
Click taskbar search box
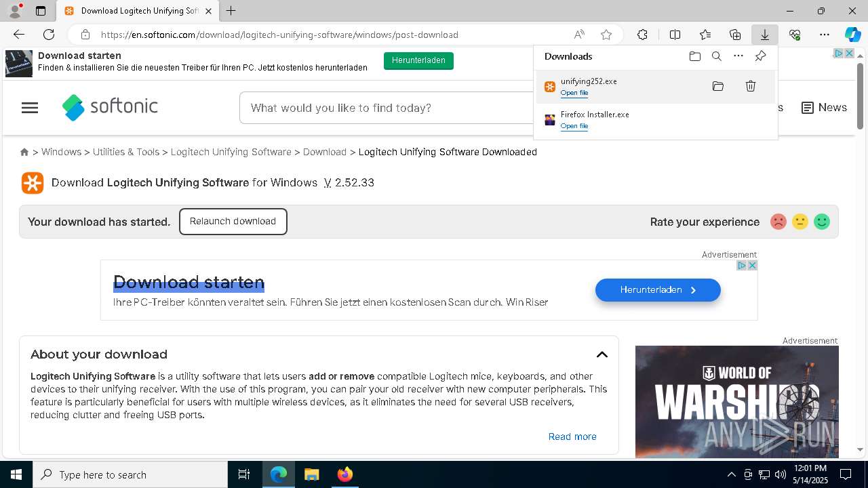130,474
